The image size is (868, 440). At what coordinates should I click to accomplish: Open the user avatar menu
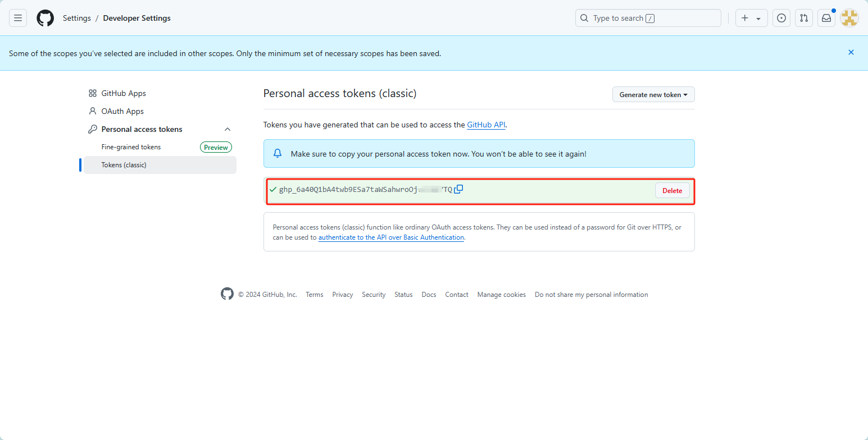tap(849, 18)
